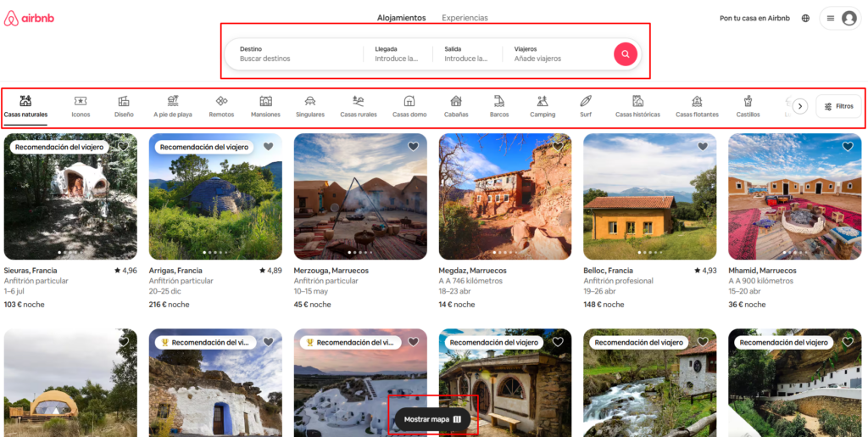Screen dimensions: 868x437
Task: Select the Casas rurales category
Action: pos(359,106)
